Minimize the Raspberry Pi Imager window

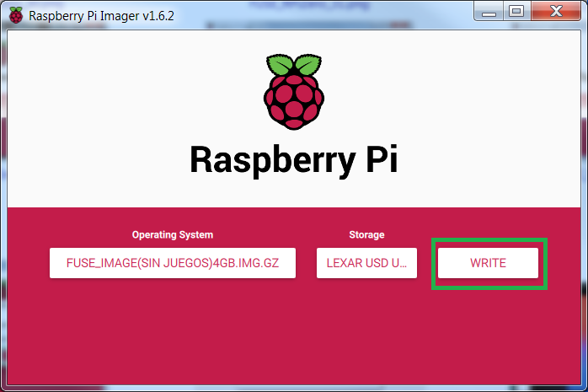489,11
